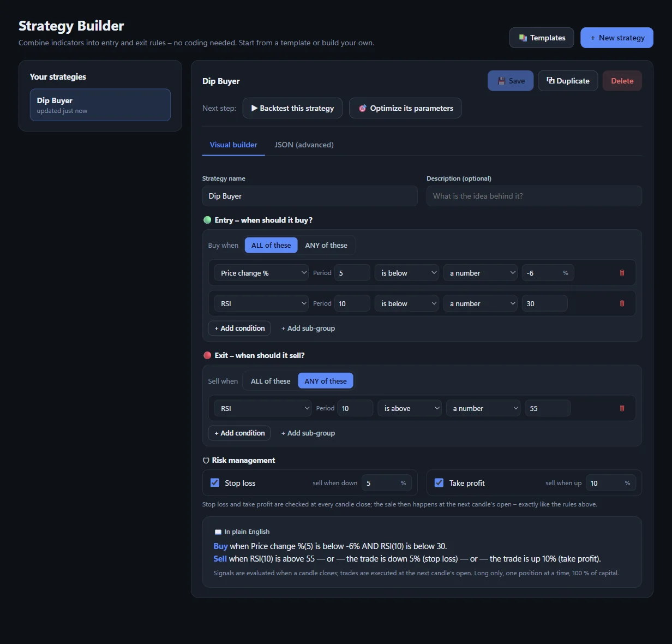Viewport: 672px width, 644px height.
Task: Add condition to the Entry rules
Action: (x=239, y=328)
